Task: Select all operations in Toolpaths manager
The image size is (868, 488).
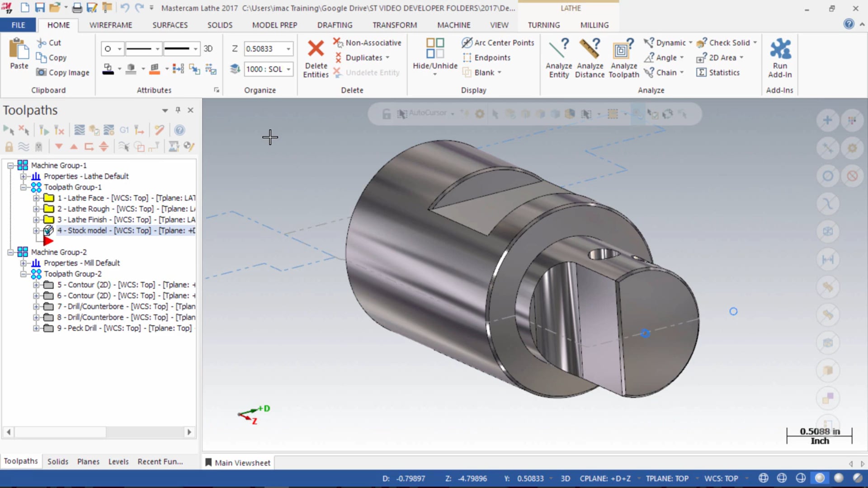Action: coord(9,131)
